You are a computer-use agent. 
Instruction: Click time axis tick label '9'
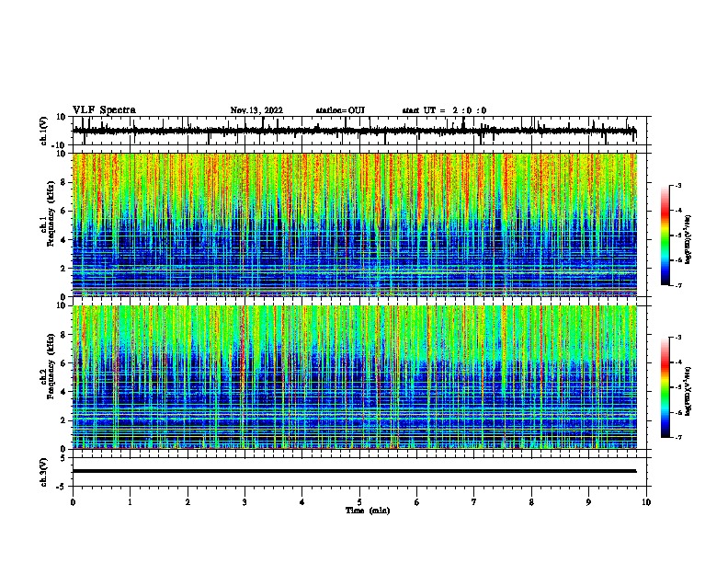(x=588, y=502)
